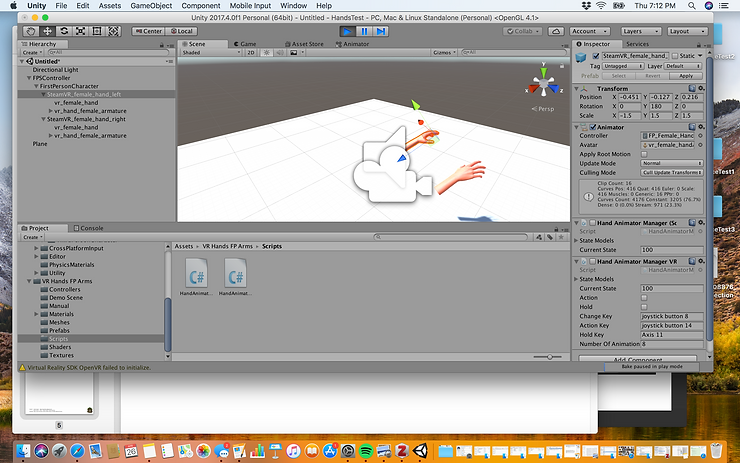Toggle Local handle rotation button
This screenshot has width=740, height=463.
pos(181,31)
